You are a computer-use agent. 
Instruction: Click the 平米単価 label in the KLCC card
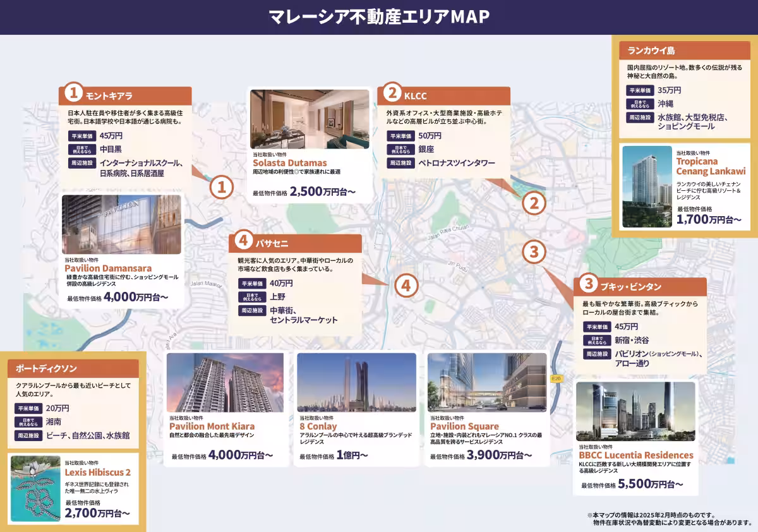(400, 136)
